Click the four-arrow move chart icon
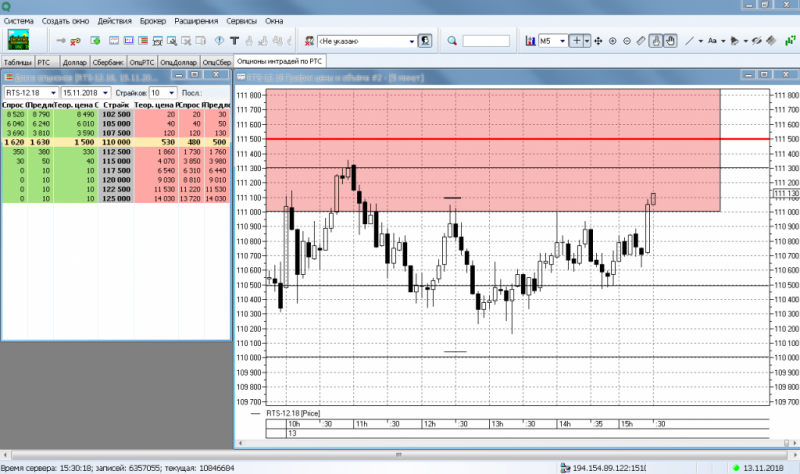 coord(598,41)
